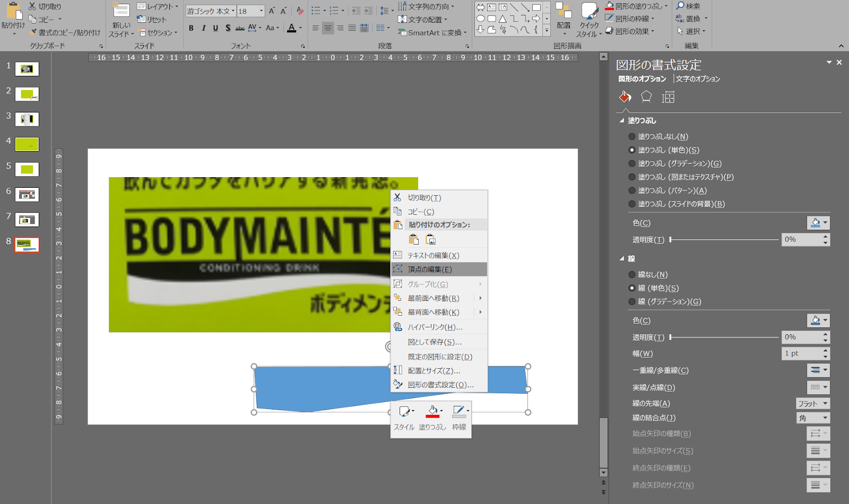849x504 pixels.
Task: Click 塗りつぶし in the mini toolbar
Action: click(433, 418)
